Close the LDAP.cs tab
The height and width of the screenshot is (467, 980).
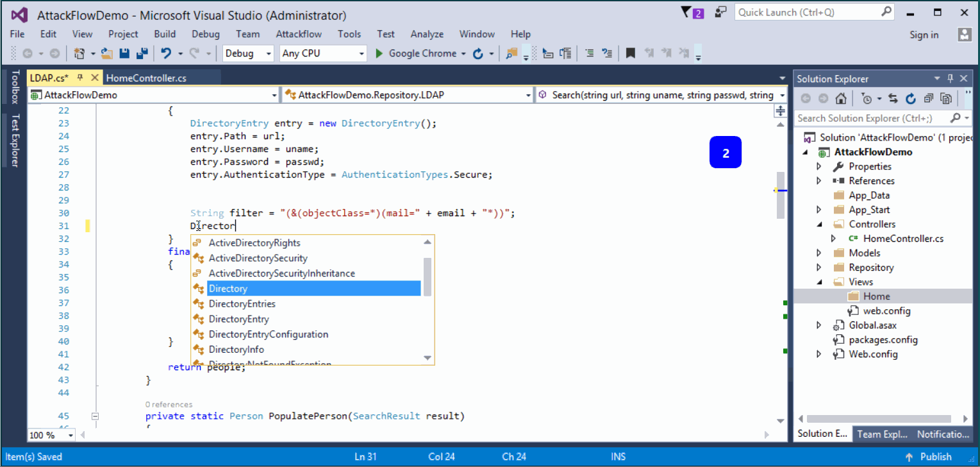pyautogui.click(x=95, y=78)
